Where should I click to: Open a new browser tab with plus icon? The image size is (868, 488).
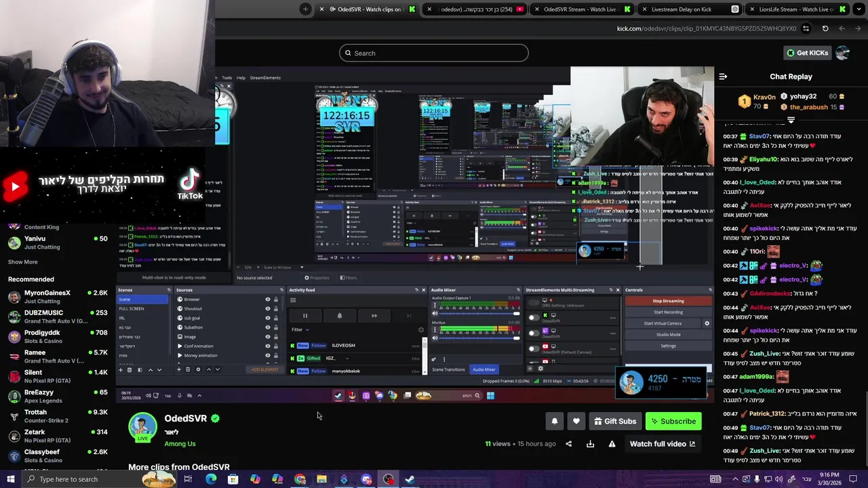305,9
